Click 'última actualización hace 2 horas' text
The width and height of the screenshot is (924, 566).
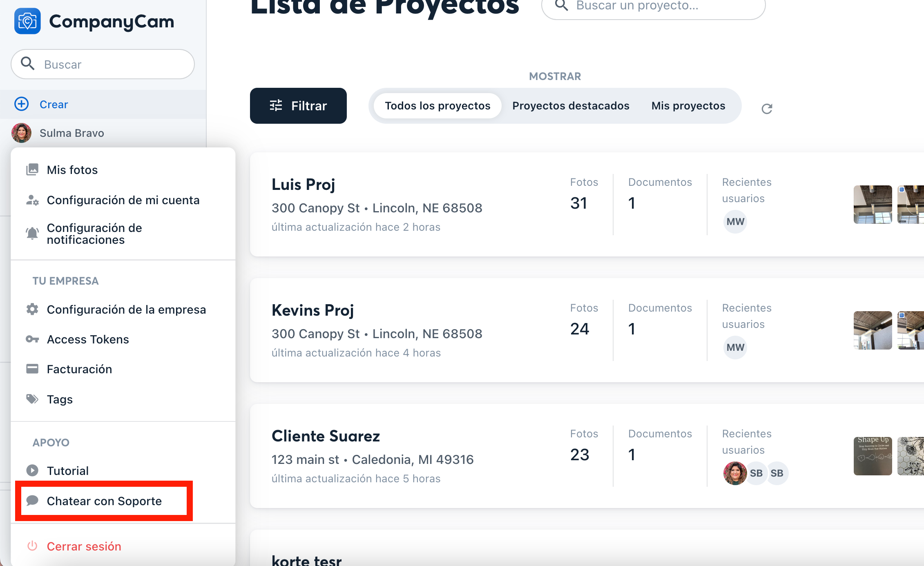pos(356,227)
